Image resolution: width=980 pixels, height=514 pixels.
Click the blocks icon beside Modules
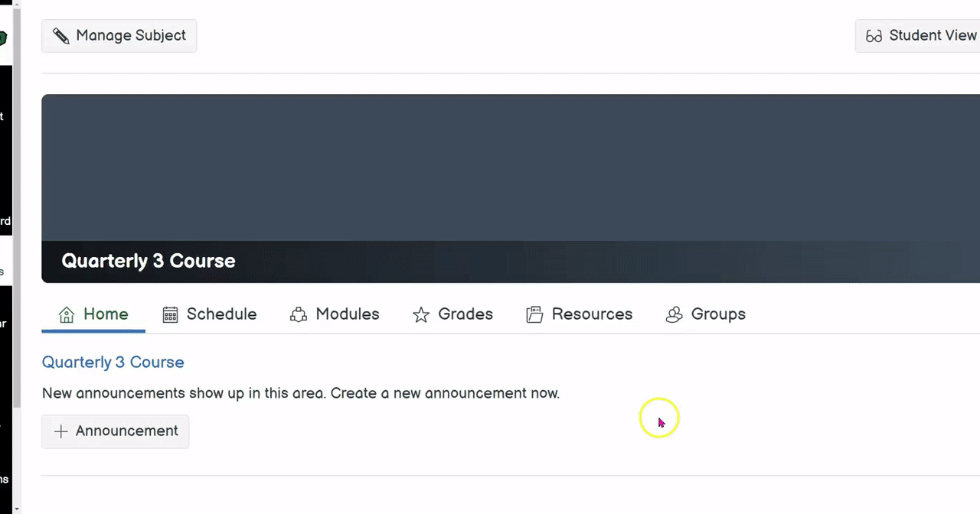pos(299,314)
